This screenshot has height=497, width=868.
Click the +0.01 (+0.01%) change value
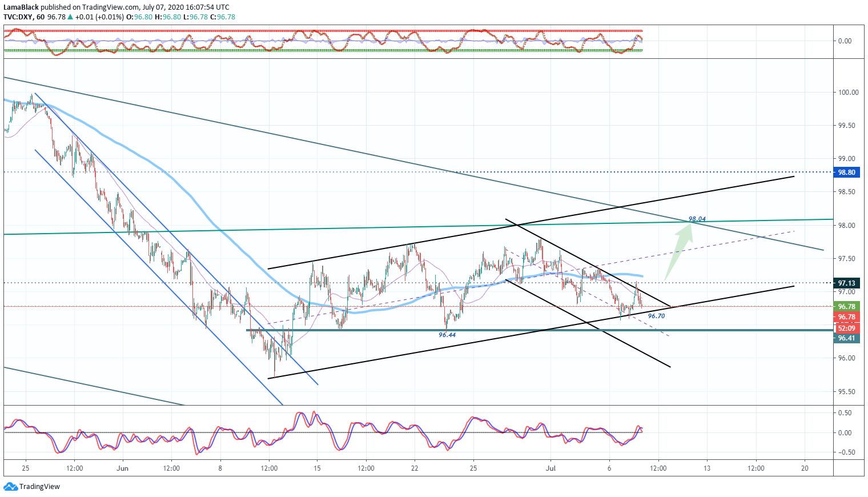click(x=99, y=17)
